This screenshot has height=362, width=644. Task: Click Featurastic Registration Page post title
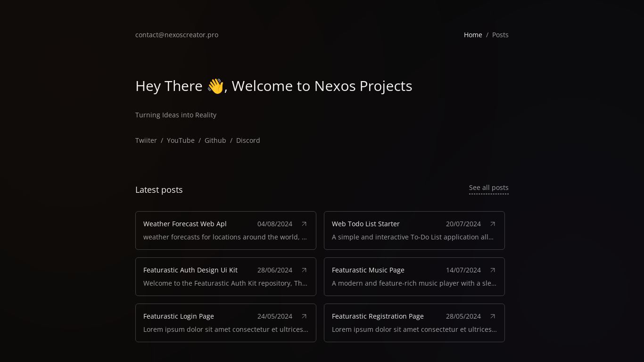click(378, 316)
